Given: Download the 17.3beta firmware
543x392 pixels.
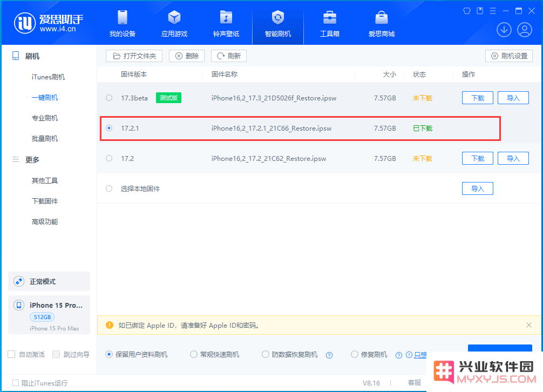Looking at the screenshot, I should click(478, 98).
